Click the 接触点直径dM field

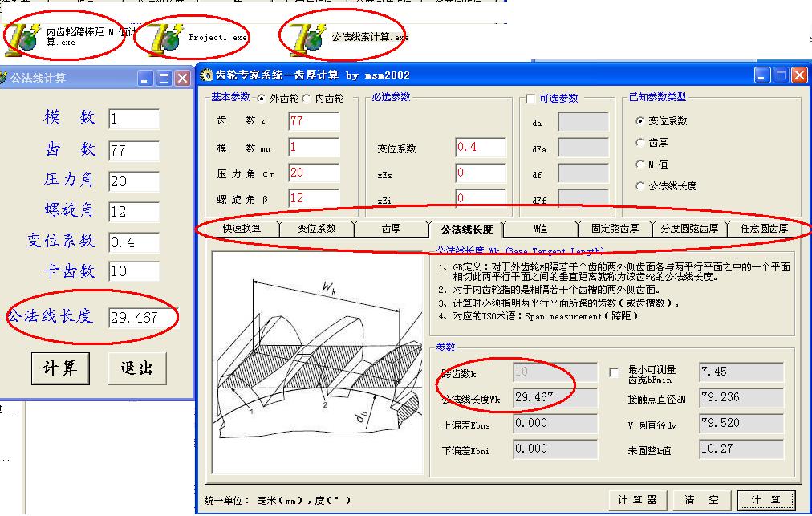pos(741,397)
